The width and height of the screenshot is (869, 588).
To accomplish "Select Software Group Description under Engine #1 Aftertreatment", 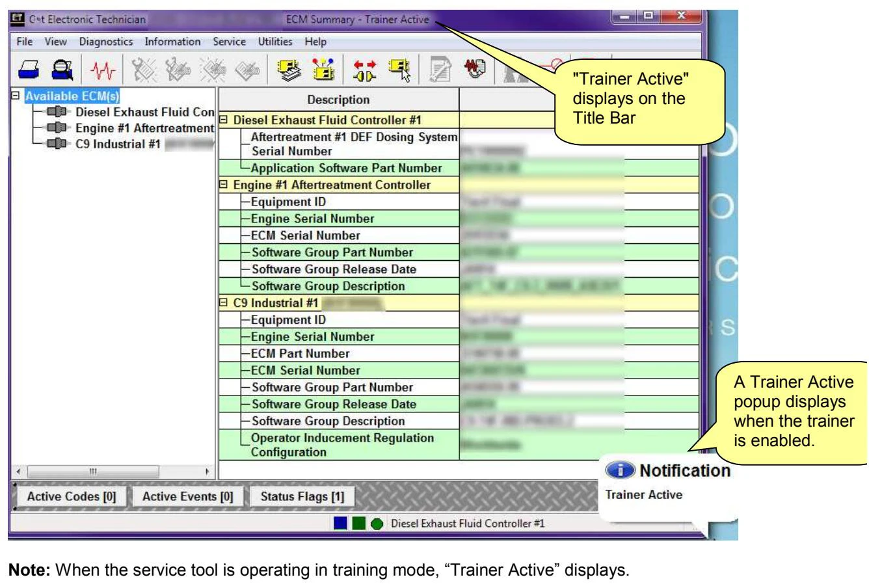I will 458,286.
